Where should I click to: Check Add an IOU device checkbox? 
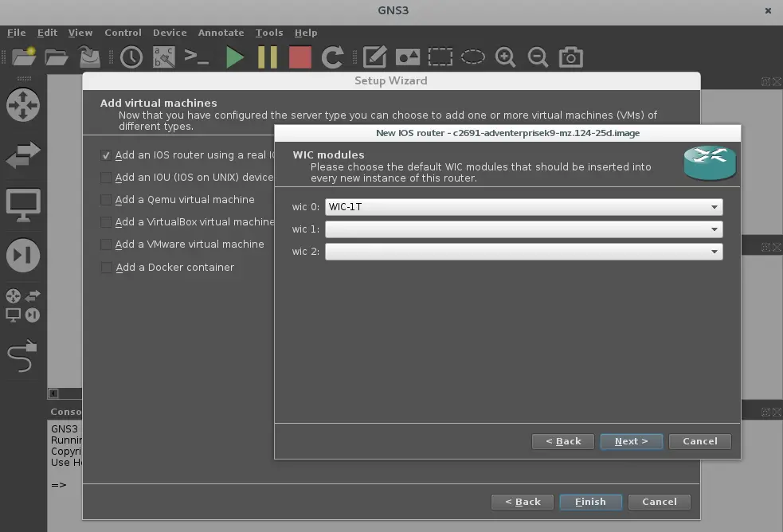pyautogui.click(x=106, y=178)
